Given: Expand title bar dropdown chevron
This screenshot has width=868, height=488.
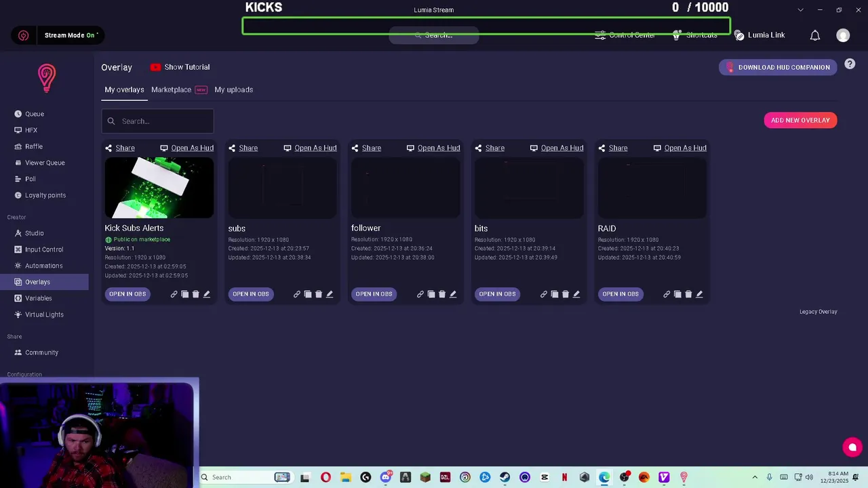Looking at the screenshot, I should 800,9.
